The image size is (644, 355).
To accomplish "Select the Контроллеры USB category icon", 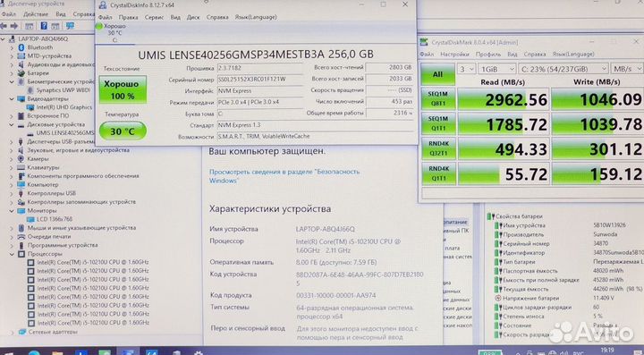I will click(21, 193).
